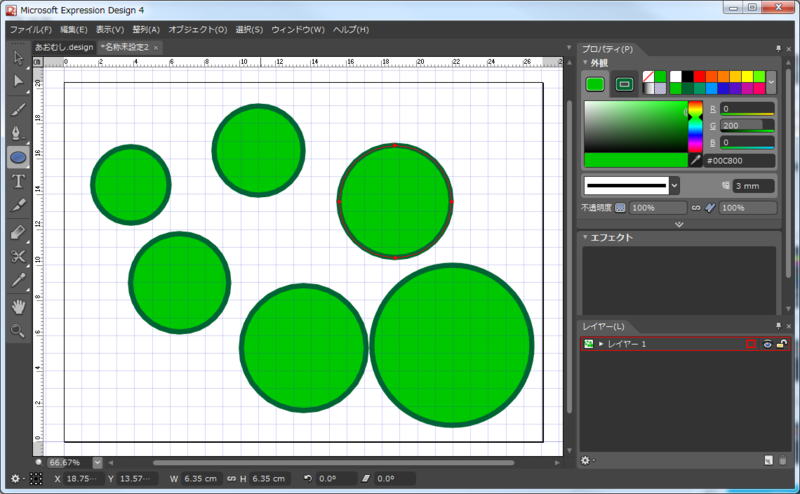Select the Ellipse shape tool
Viewport: 800px width, 494px height.
(x=18, y=158)
